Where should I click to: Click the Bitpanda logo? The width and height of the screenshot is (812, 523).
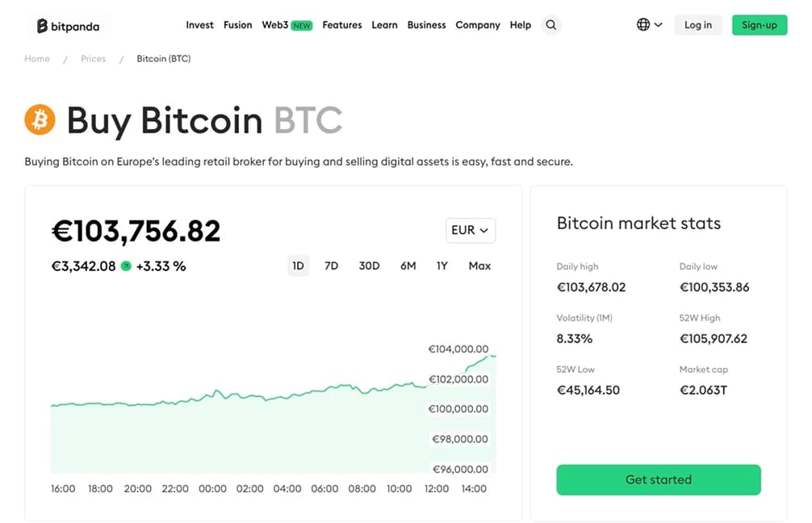pos(68,25)
